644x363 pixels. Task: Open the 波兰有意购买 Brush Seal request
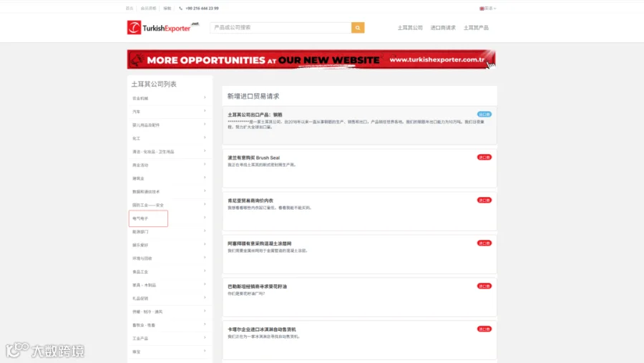pos(253,158)
